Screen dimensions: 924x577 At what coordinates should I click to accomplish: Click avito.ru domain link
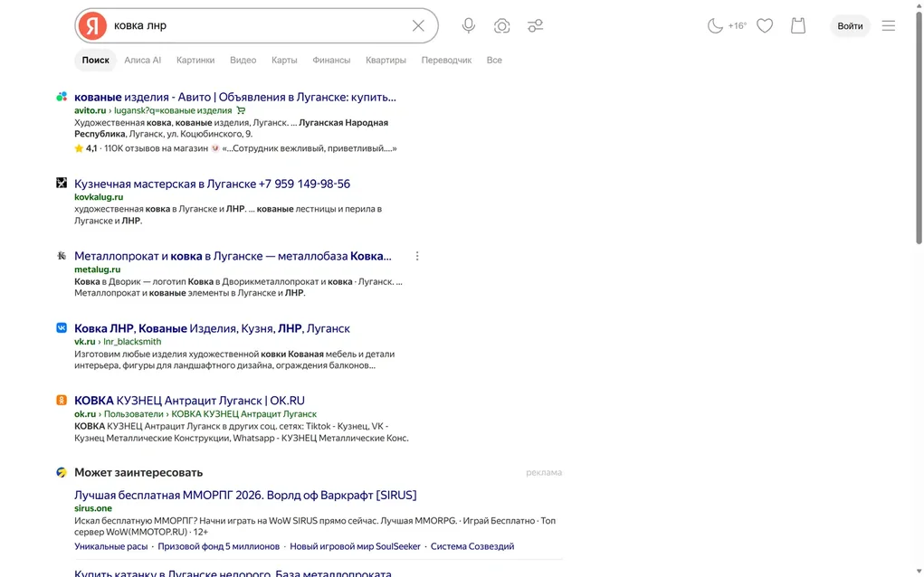click(90, 110)
